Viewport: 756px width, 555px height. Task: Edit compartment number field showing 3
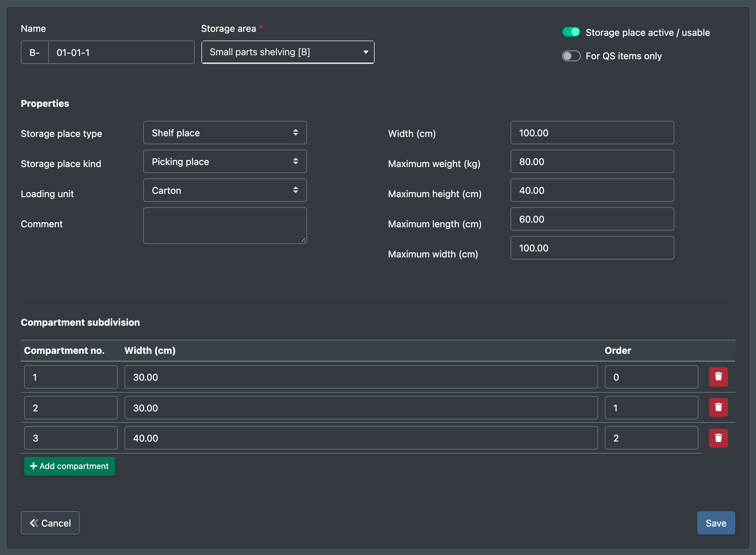[71, 438]
